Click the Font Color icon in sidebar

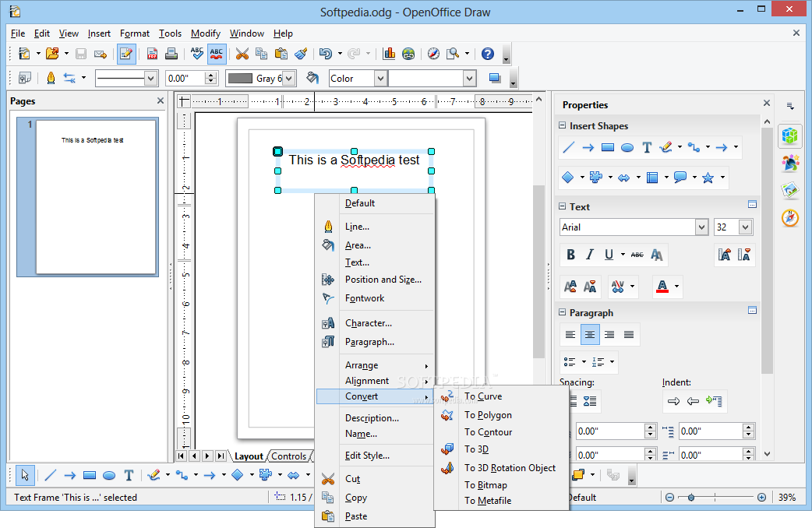coord(662,287)
